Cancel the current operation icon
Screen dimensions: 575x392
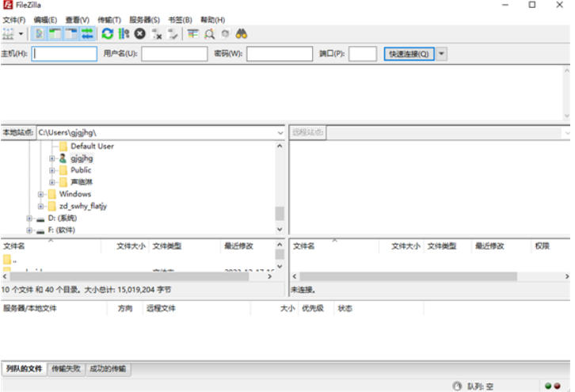pyautogui.click(x=139, y=34)
